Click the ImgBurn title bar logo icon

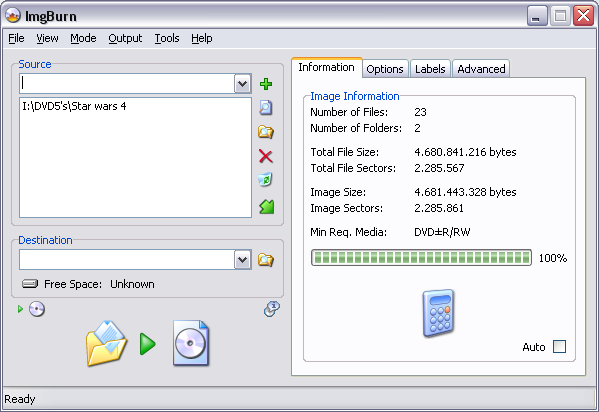point(13,16)
